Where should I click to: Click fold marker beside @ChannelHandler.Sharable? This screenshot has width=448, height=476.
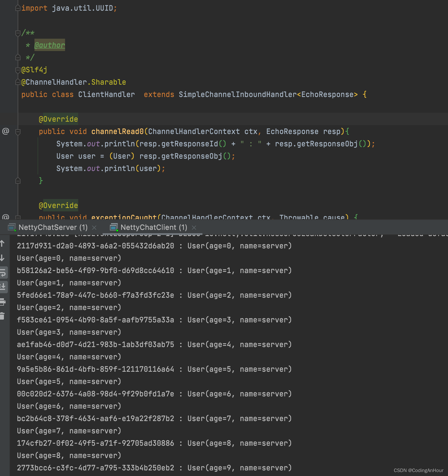(x=18, y=82)
